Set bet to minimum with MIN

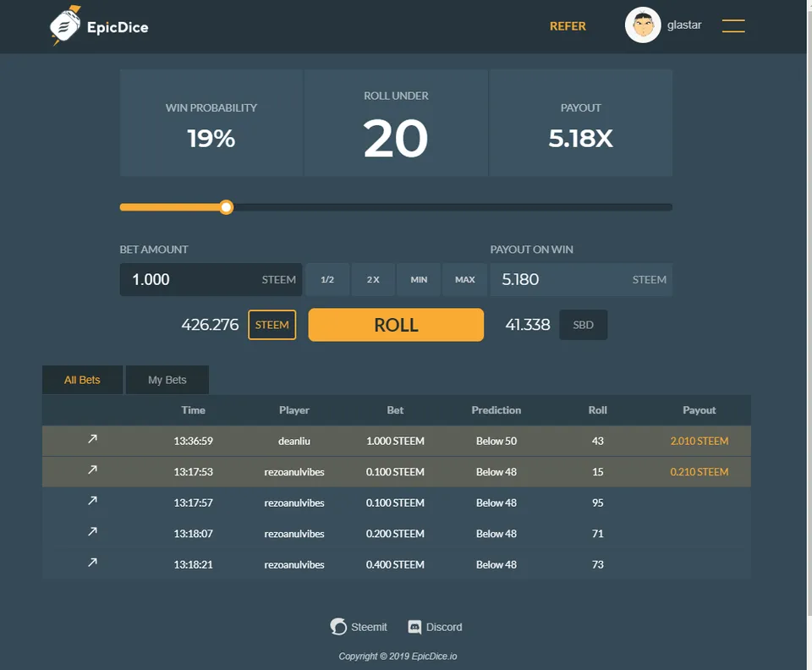pos(419,280)
